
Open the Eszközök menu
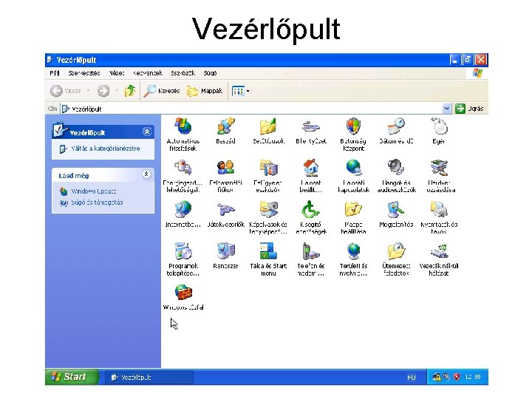pos(183,73)
